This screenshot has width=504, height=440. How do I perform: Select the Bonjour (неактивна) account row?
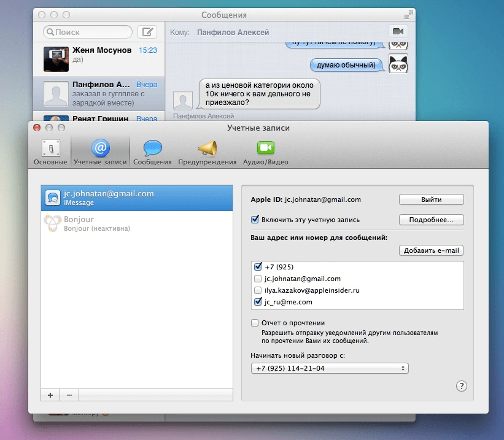[x=137, y=223]
